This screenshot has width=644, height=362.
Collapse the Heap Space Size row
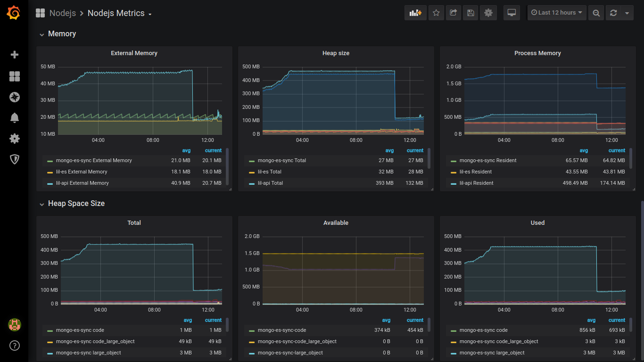point(76,204)
